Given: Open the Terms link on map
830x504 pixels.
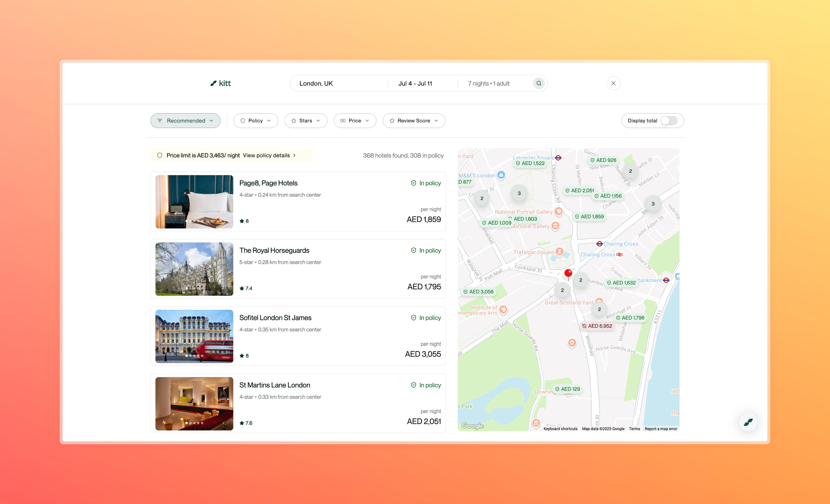Looking at the screenshot, I should (x=634, y=428).
